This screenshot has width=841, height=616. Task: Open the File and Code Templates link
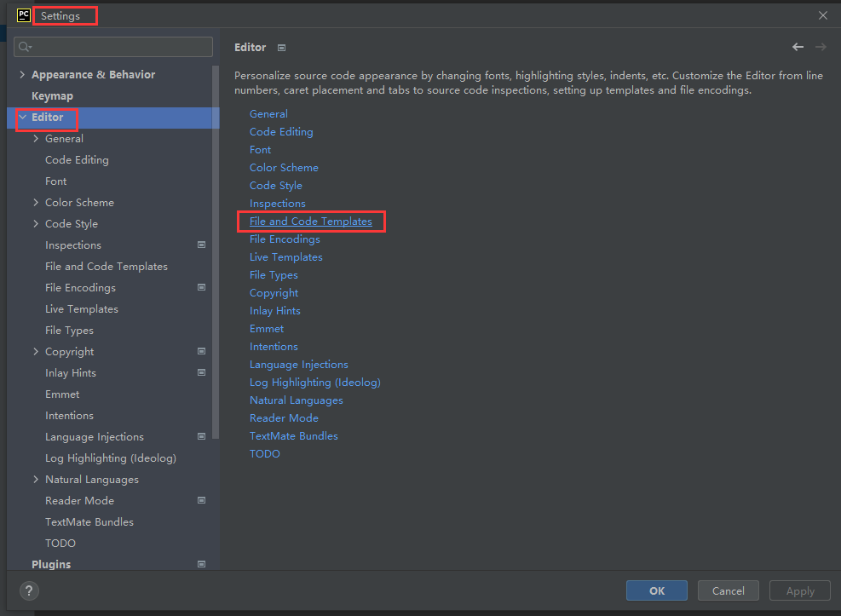[310, 222]
